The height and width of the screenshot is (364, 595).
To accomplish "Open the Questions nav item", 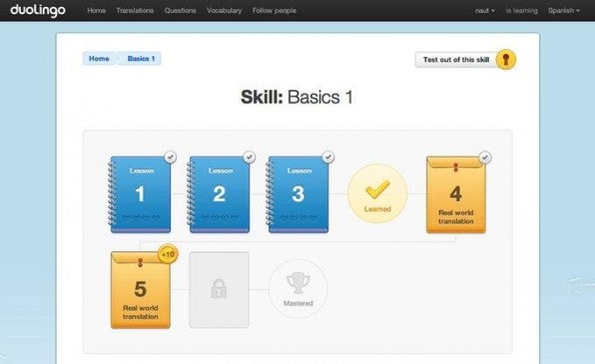I will [x=181, y=11].
